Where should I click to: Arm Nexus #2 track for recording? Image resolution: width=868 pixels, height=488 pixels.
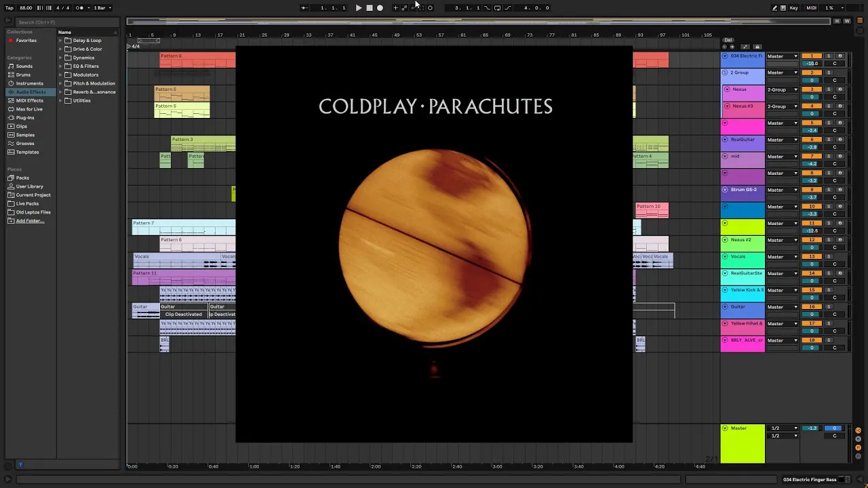pyautogui.click(x=840, y=240)
